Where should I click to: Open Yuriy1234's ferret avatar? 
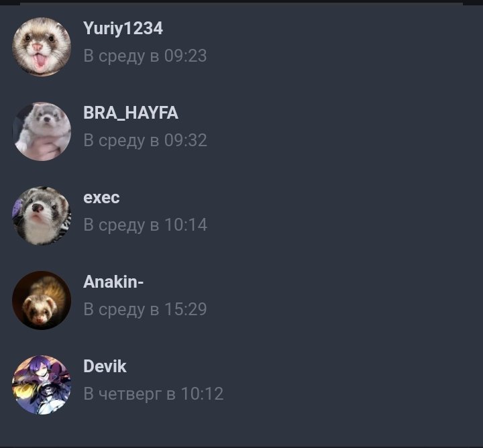pos(42,47)
